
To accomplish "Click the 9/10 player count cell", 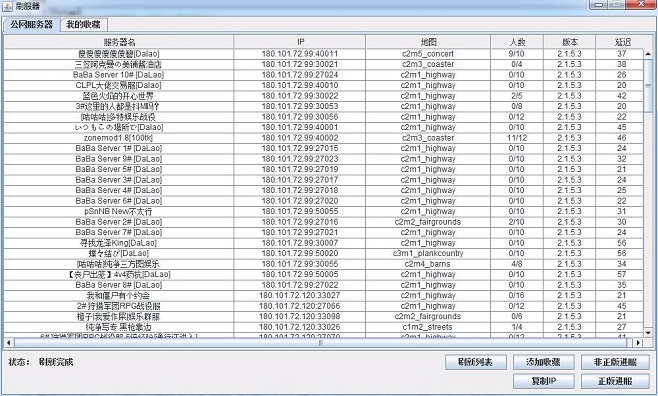I will coord(517,54).
